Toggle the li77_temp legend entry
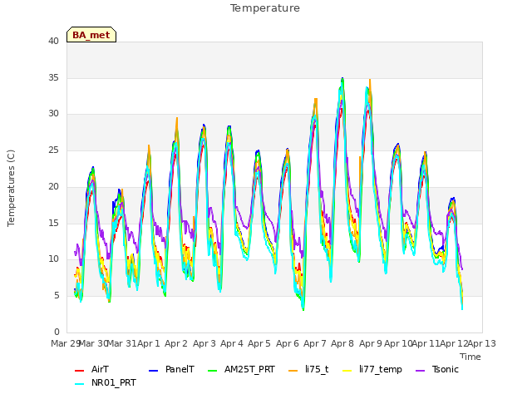 point(372,369)
